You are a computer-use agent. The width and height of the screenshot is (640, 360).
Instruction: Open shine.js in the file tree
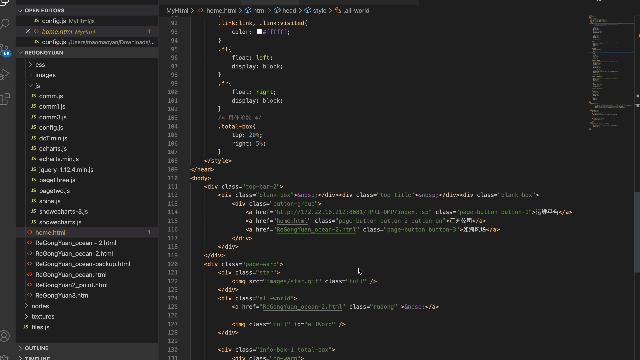click(x=49, y=201)
